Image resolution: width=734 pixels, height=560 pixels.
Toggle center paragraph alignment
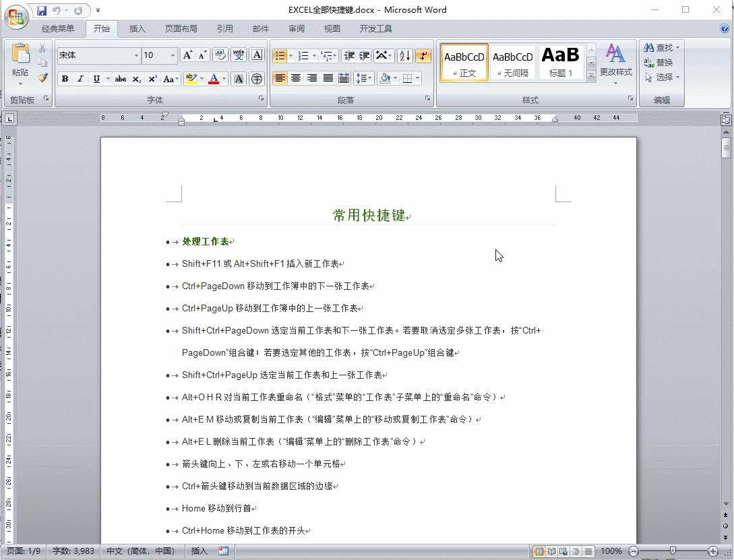296,77
